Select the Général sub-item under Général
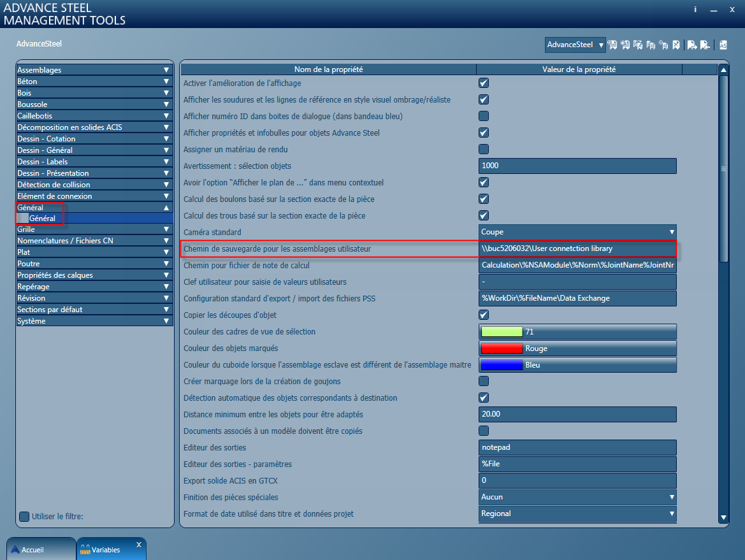The height and width of the screenshot is (560, 745). (94, 219)
